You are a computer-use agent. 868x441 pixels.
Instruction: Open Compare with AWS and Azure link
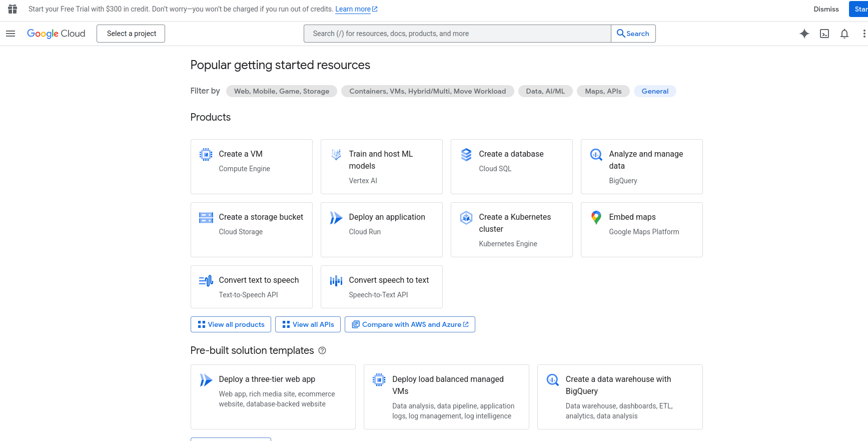coord(410,324)
